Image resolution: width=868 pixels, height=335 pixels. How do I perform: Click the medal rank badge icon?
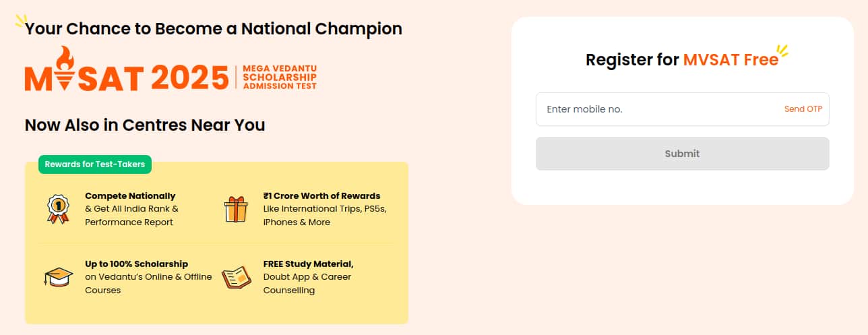[x=57, y=208]
